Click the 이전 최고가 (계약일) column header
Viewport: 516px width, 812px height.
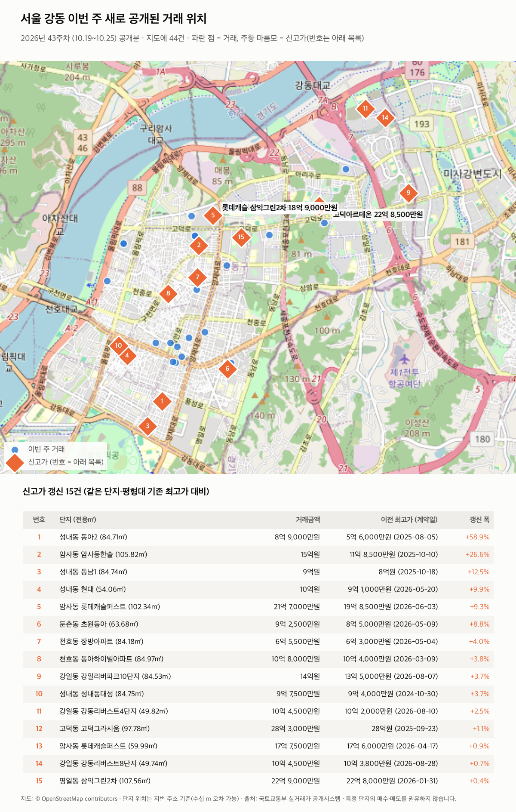[x=409, y=520]
